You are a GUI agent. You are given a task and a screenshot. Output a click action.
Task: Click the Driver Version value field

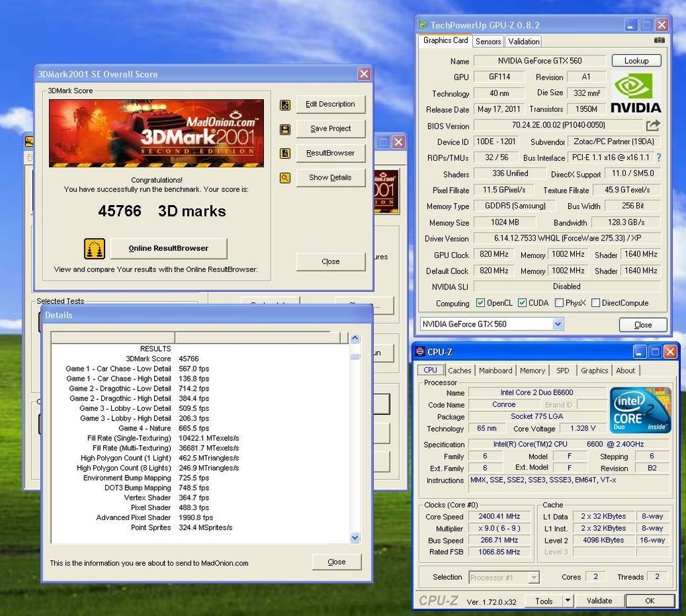[x=567, y=238]
